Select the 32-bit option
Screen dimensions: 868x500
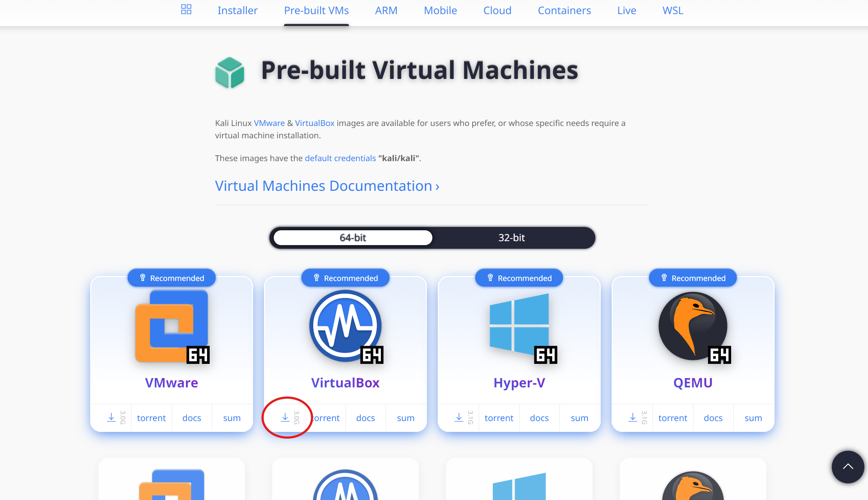[512, 238]
